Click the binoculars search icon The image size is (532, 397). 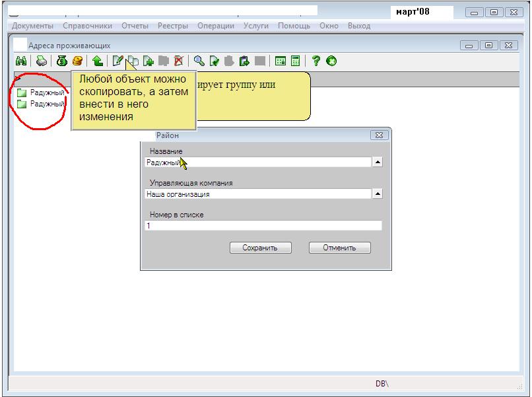[x=21, y=61]
